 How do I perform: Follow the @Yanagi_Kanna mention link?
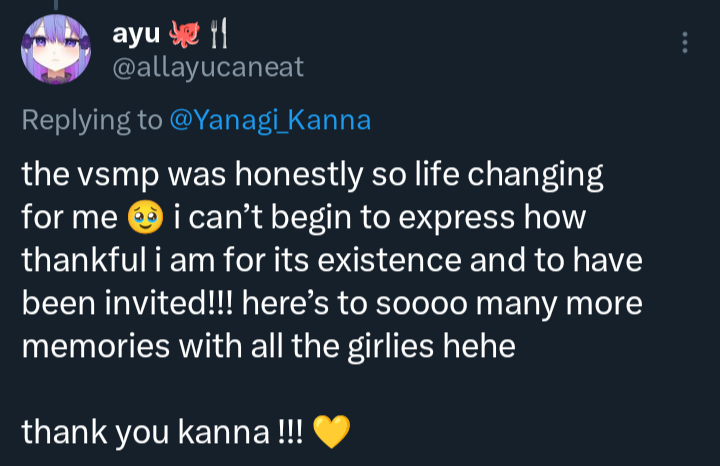pos(270,121)
